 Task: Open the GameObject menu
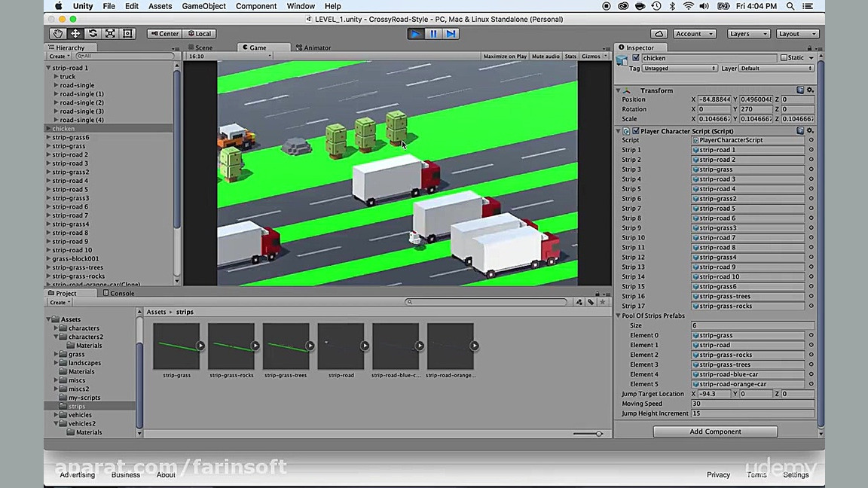pyautogui.click(x=203, y=6)
